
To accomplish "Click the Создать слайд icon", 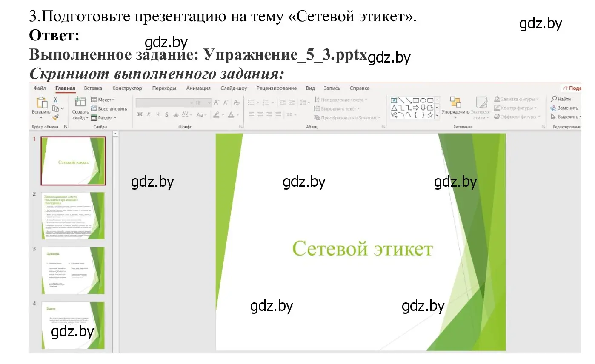I will click(x=80, y=102).
